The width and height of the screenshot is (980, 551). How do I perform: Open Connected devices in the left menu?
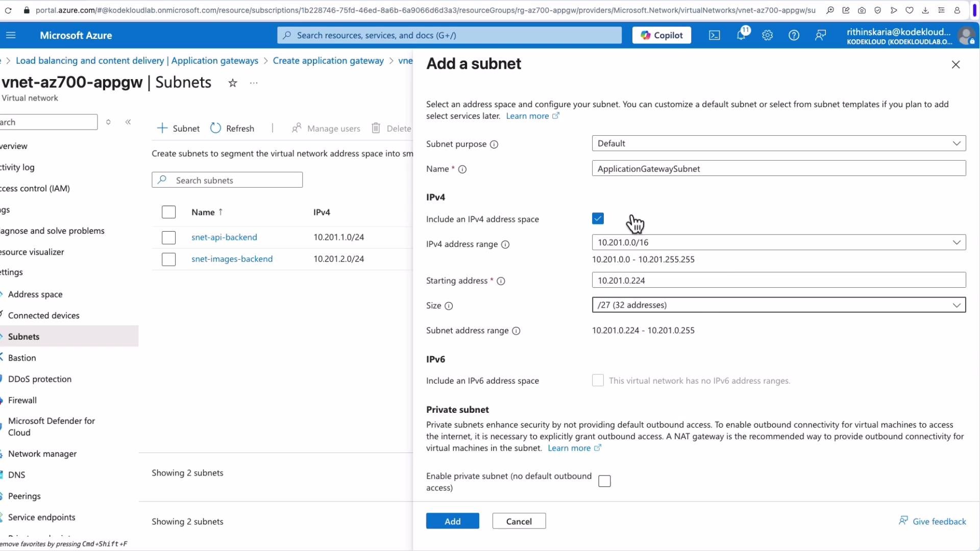coord(44,316)
